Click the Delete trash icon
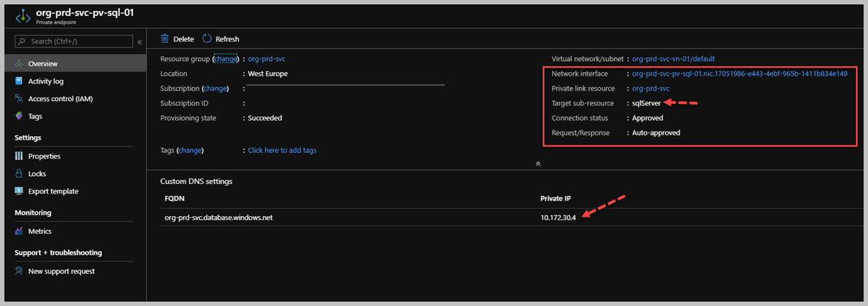The height and width of the screenshot is (306, 868). [x=165, y=39]
